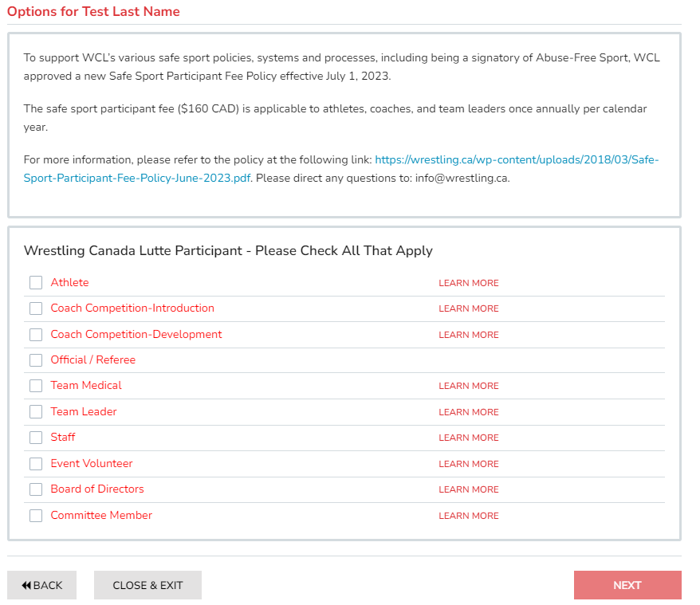Check the Committee Member checkbox
This screenshot has width=700, height=605.
pos(36,516)
